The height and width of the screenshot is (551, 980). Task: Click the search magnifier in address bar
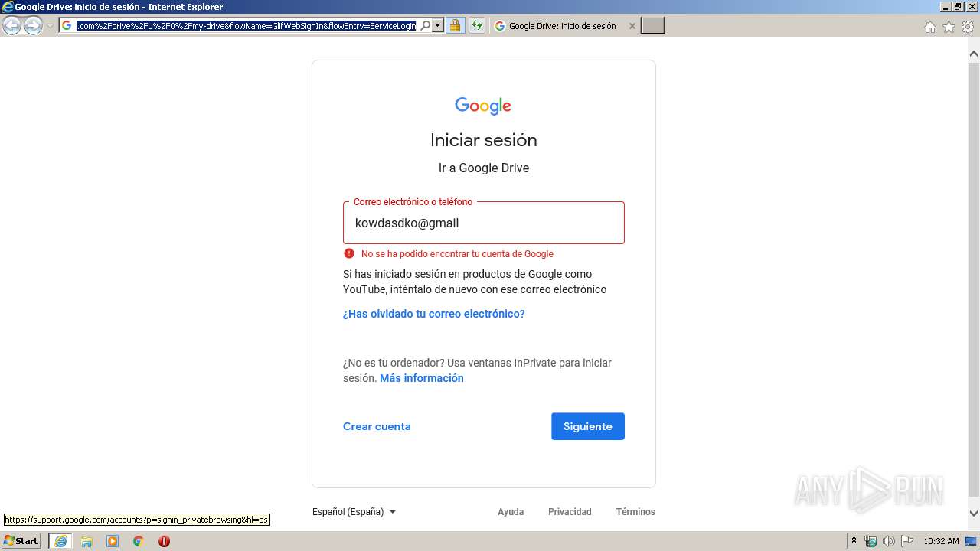click(x=426, y=26)
